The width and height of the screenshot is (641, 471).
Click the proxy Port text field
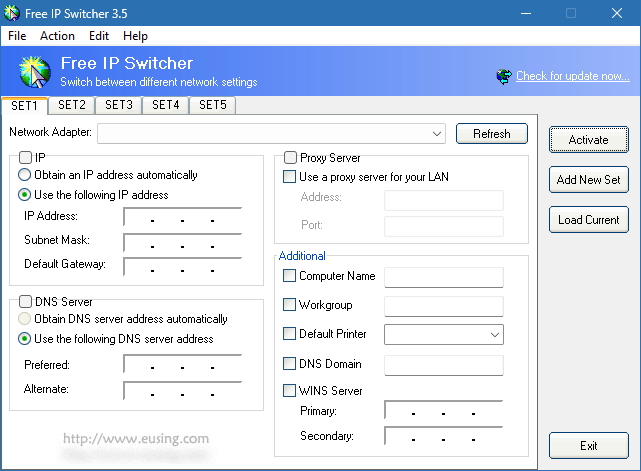444,227
